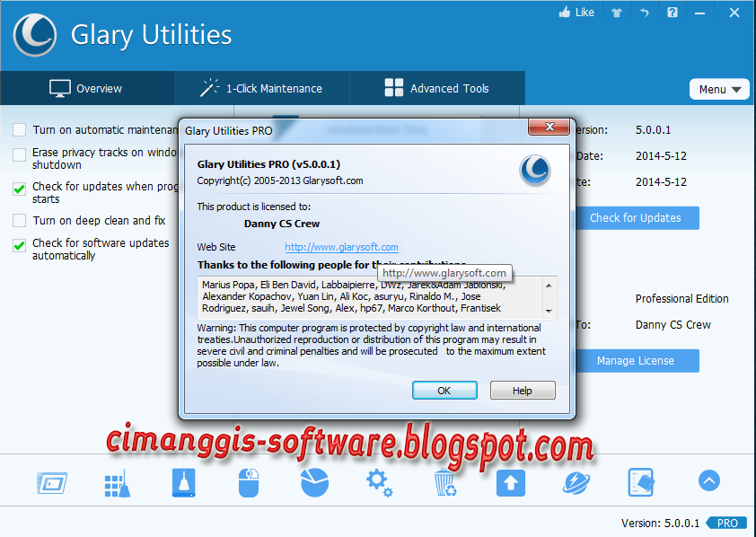Click the Glary Utilities crescent logo
Image resolution: width=756 pixels, height=537 pixels.
pyautogui.click(x=35, y=35)
